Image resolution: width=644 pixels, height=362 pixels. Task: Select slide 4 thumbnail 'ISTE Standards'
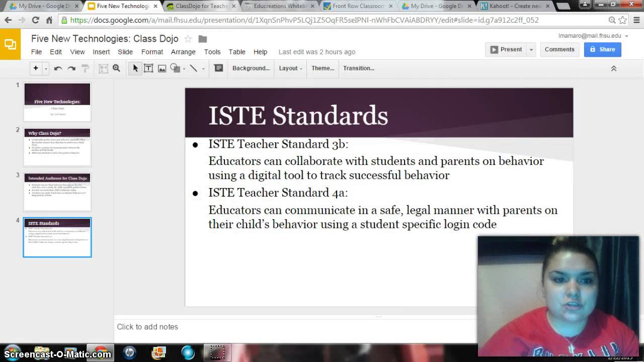57,237
